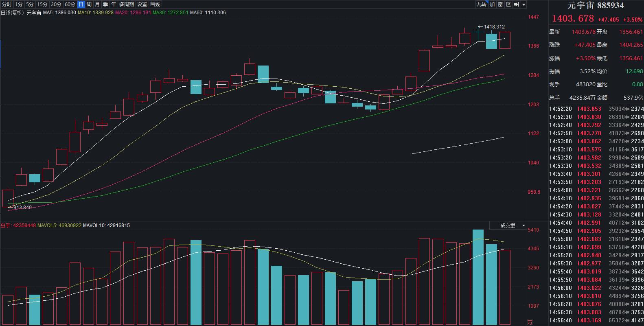This screenshot has height=326, width=644.
Task: Open the 画线 drawing tools
Action: pyautogui.click(x=155, y=4)
